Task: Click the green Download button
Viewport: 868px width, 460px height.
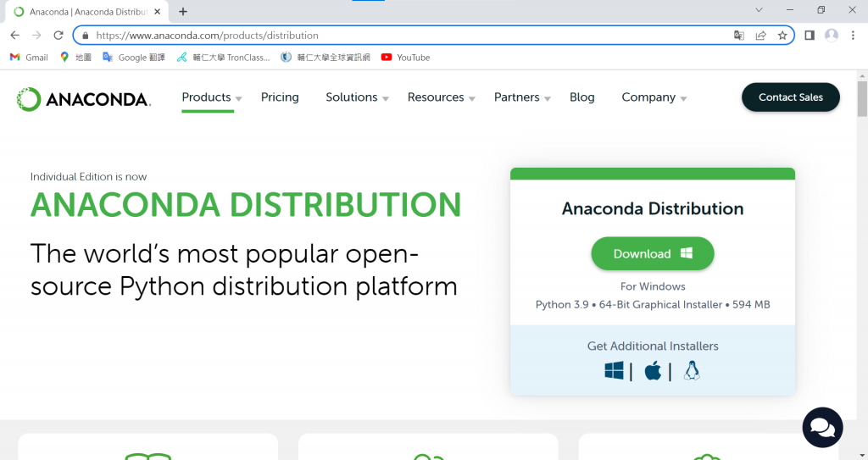Action: pyautogui.click(x=653, y=253)
